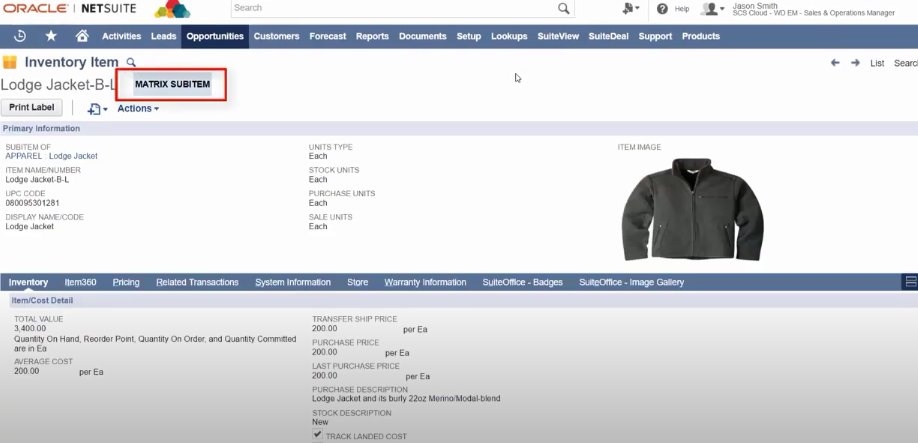
Task: Click the total value 3,400.00
Action: 30,328
